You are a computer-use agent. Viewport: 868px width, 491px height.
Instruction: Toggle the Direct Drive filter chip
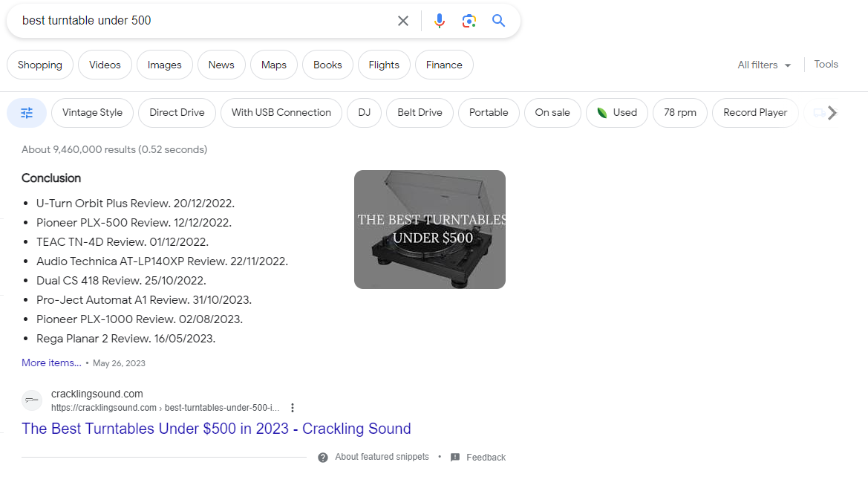(177, 113)
